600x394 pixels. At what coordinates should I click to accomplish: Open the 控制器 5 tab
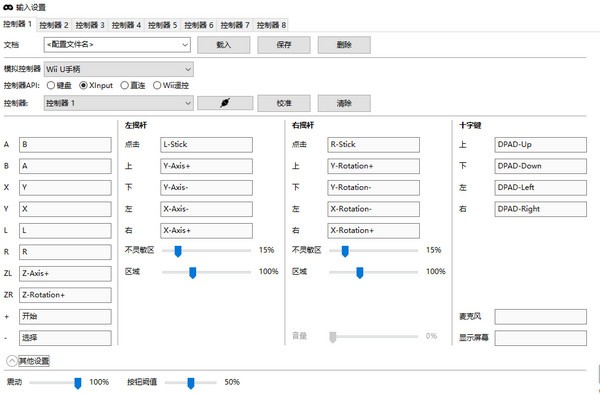(163, 25)
